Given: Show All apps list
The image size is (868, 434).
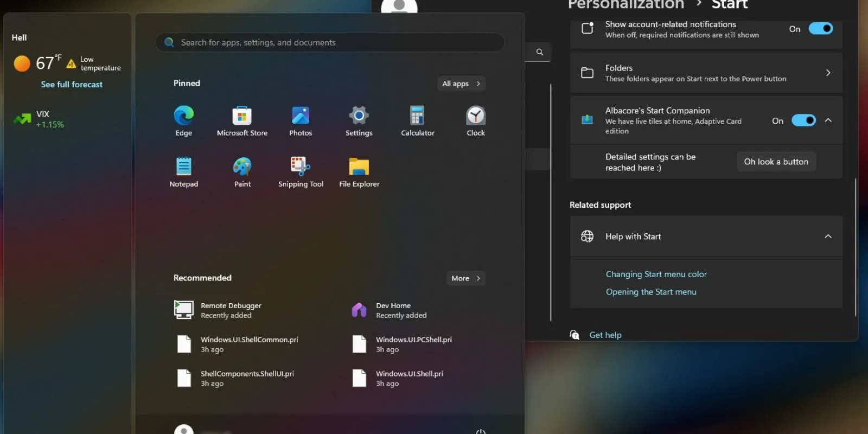Looking at the screenshot, I should coord(461,84).
